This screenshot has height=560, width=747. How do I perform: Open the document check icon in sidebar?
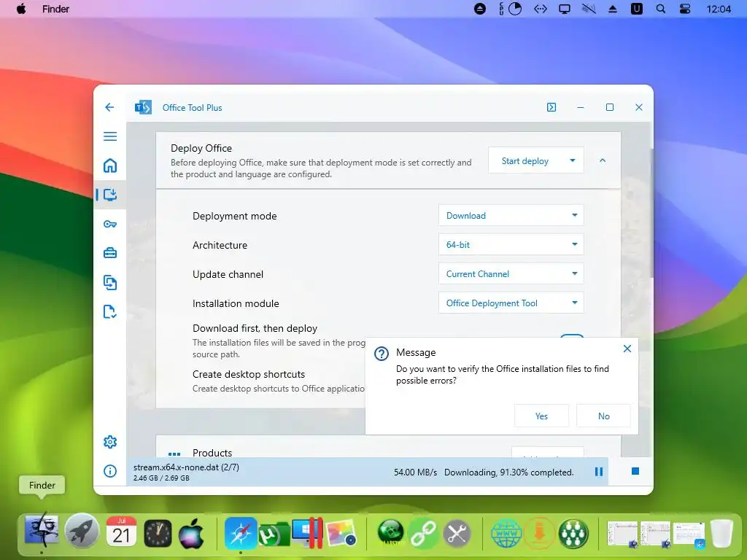coord(110,311)
